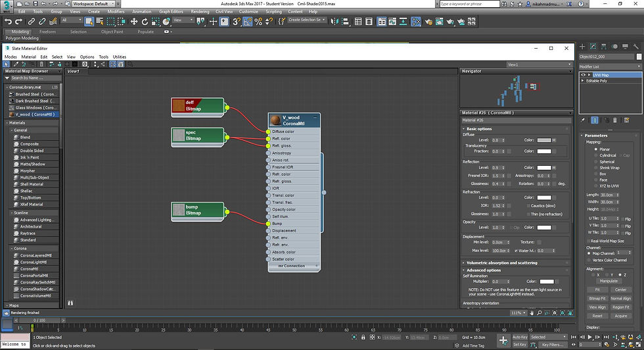Click the Pin Stack icon

583,120
